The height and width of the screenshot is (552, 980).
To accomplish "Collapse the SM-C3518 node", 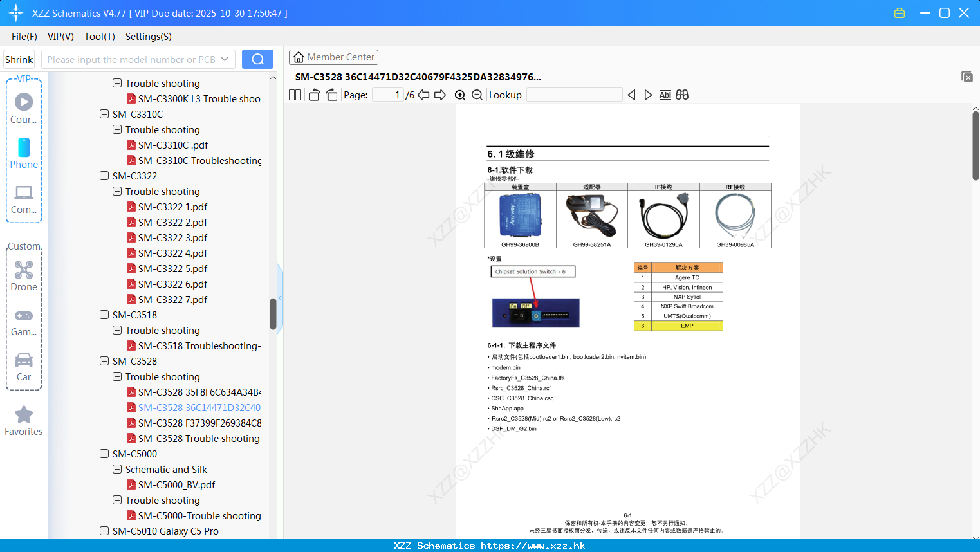I will pyautogui.click(x=104, y=315).
